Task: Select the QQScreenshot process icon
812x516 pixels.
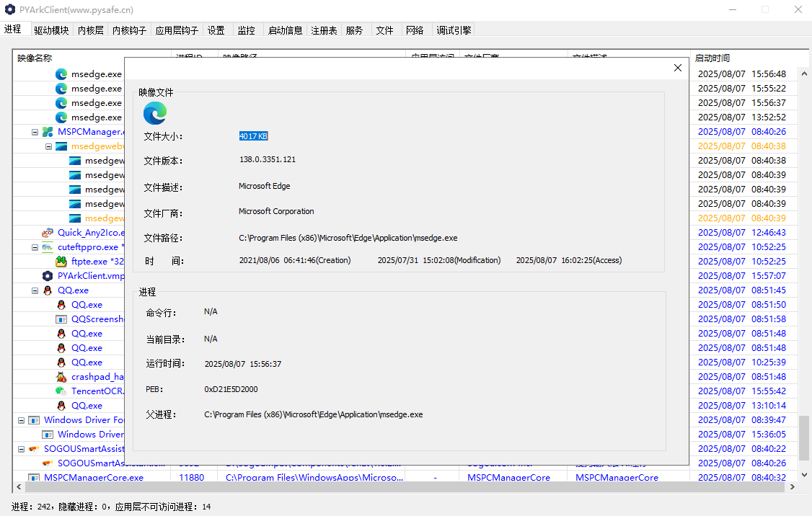Action: pos(61,319)
